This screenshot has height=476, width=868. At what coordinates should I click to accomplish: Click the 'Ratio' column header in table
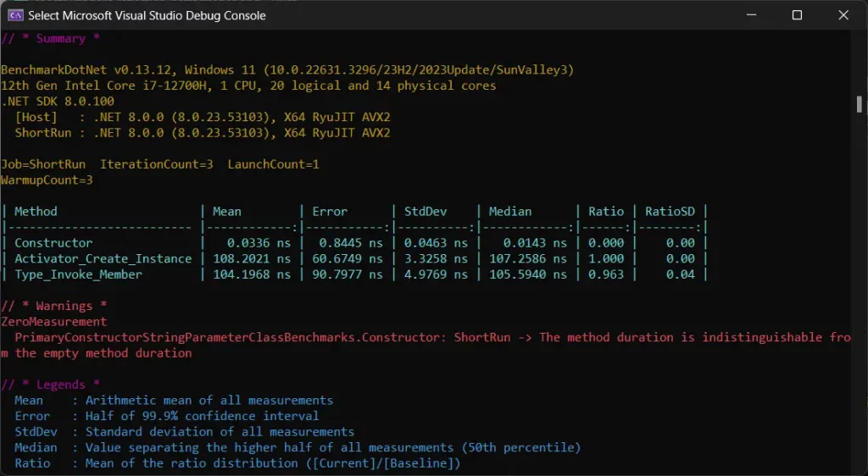pos(606,212)
